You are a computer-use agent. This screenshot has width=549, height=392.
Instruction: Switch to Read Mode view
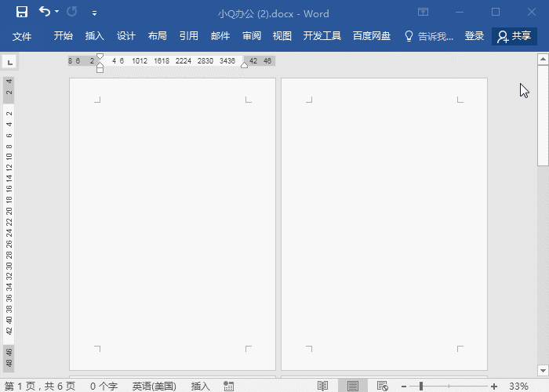click(x=322, y=386)
